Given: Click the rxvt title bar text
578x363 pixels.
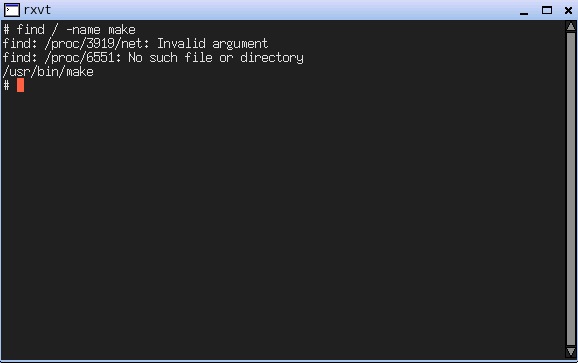Looking at the screenshot, I should [37, 10].
